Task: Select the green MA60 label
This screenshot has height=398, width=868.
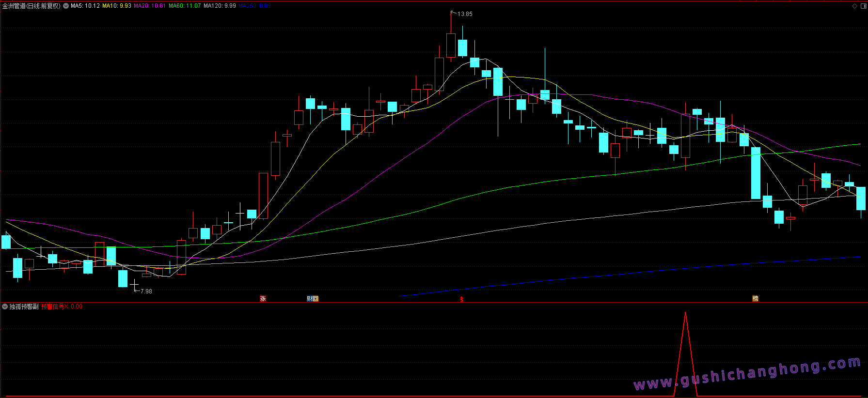Action: 185,6
